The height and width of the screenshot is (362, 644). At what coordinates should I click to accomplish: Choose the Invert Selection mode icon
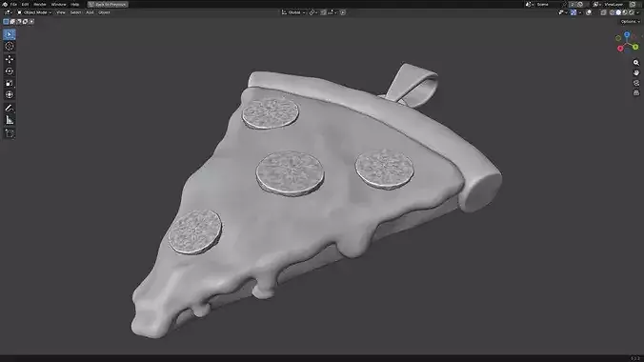click(25, 21)
